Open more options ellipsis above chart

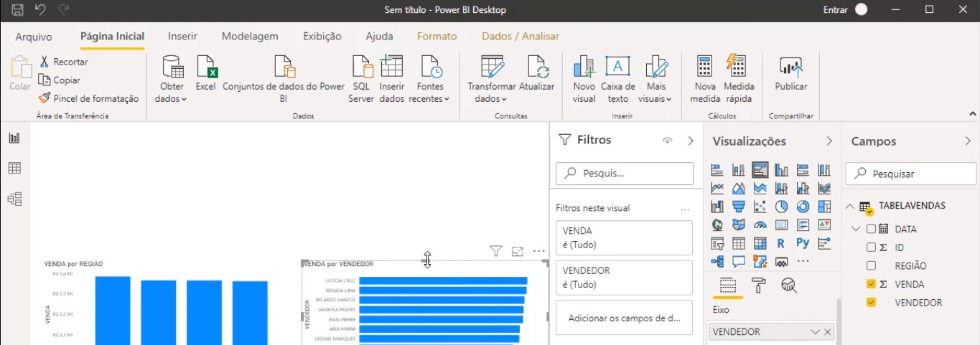(539, 251)
